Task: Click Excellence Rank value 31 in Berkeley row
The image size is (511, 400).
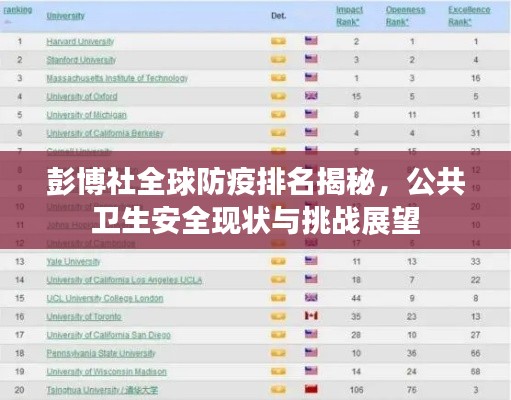Action: point(476,133)
